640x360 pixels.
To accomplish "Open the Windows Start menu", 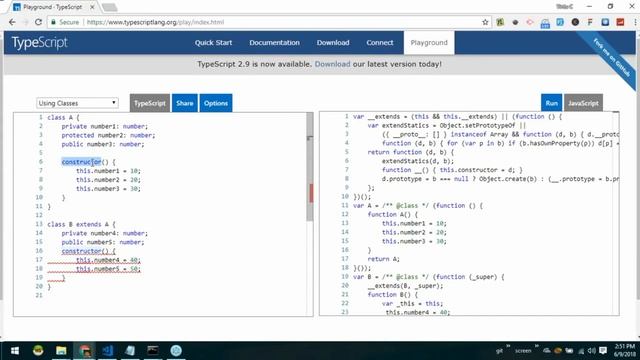I will tap(15, 351).
